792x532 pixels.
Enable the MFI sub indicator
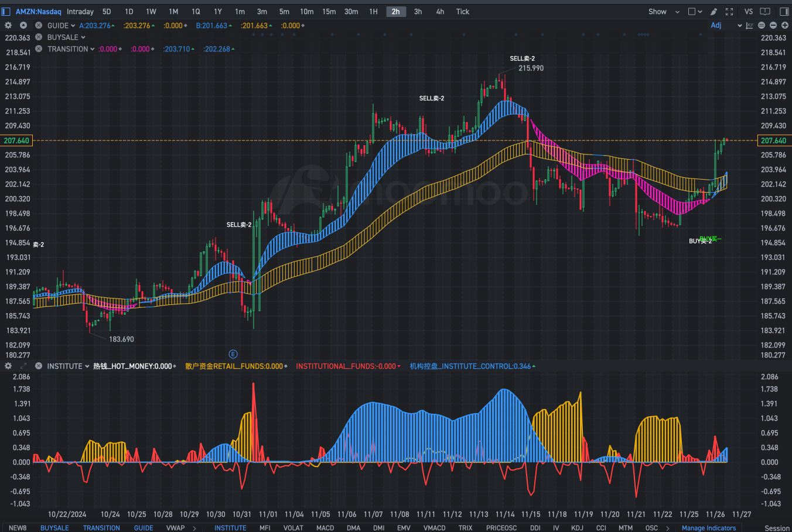[x=265, y=527]
